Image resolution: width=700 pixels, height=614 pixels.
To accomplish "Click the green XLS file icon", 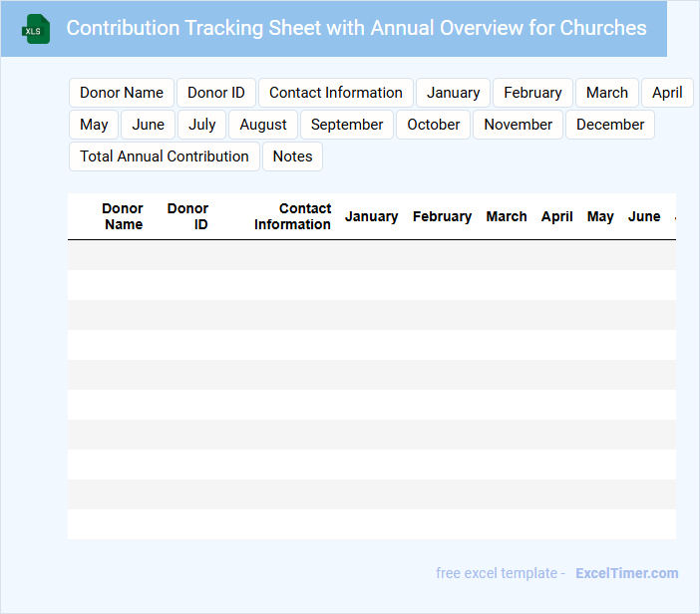I will [37, 29].
